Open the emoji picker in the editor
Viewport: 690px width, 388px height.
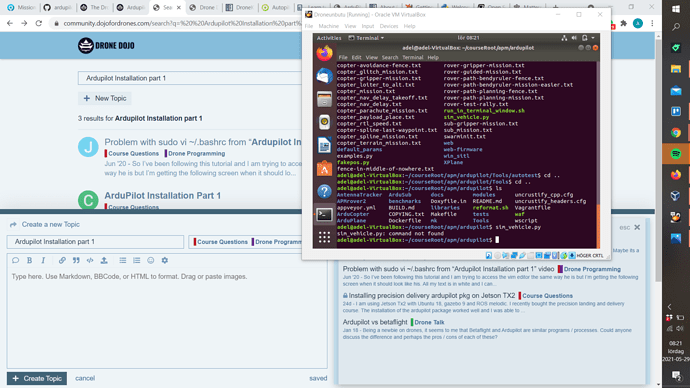point(151,260)
